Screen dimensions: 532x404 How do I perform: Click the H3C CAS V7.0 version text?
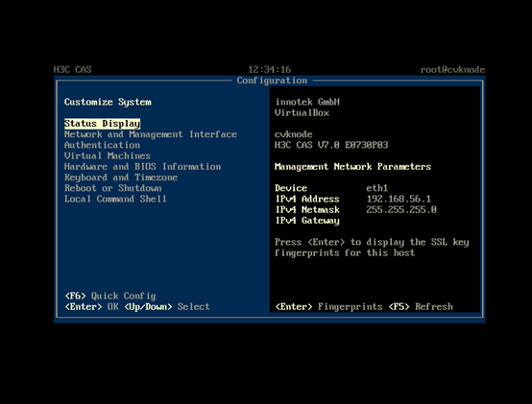331,145
